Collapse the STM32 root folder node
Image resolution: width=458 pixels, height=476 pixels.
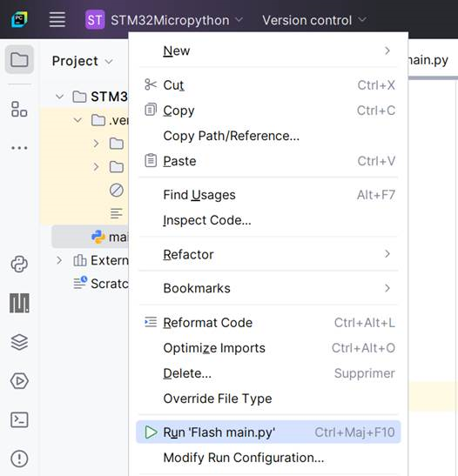click(x=59, y=97)
